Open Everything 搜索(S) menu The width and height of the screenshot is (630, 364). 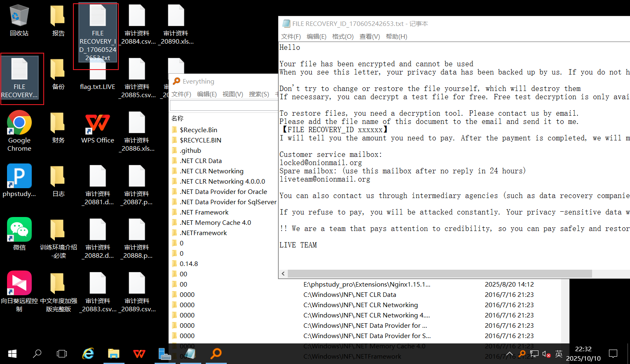(x=259, y=94)
